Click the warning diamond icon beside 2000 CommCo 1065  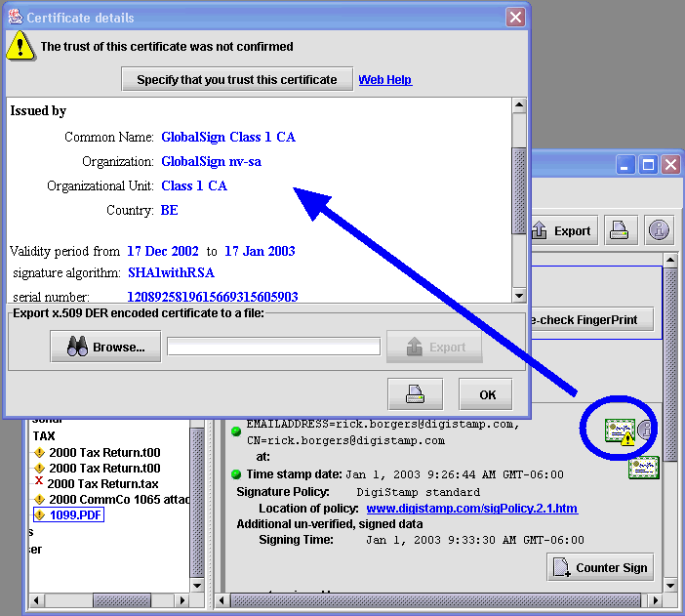(40, 499)
